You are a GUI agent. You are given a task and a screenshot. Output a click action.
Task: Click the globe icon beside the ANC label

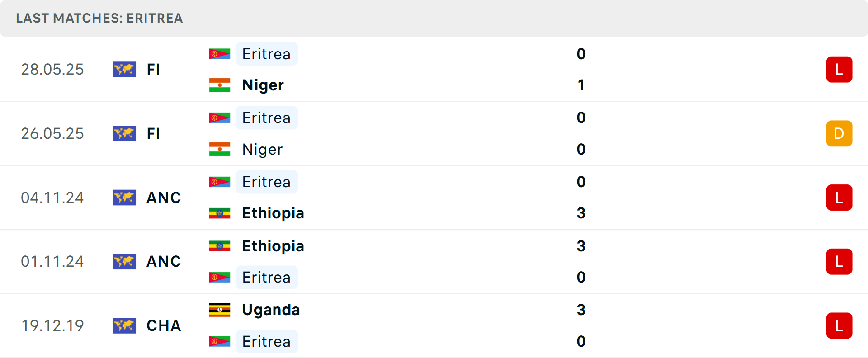pyautogui.click(x=124, y=198)
